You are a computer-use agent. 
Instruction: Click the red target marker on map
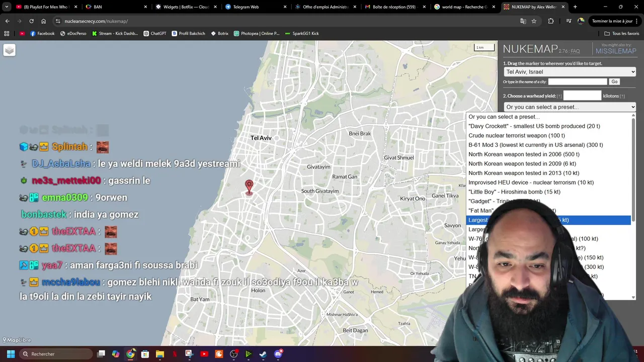click(x=249, y=187)
